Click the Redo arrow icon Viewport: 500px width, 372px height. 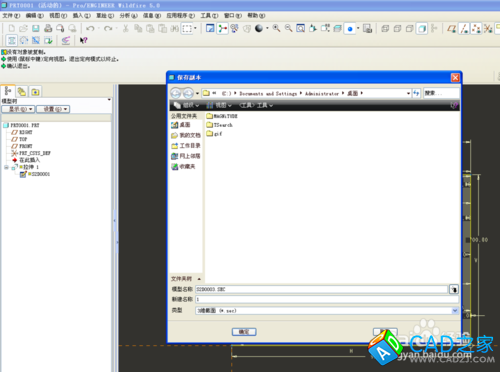(x=108, y=29)
